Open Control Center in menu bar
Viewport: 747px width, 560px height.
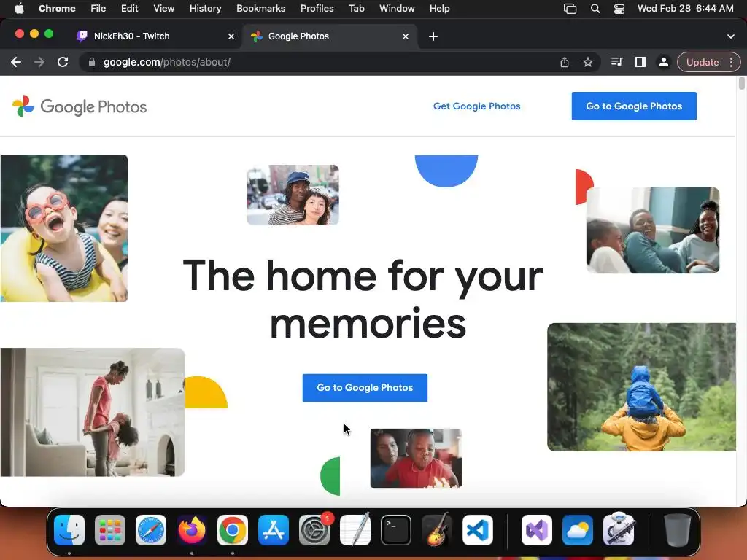[x=619, y=9]
